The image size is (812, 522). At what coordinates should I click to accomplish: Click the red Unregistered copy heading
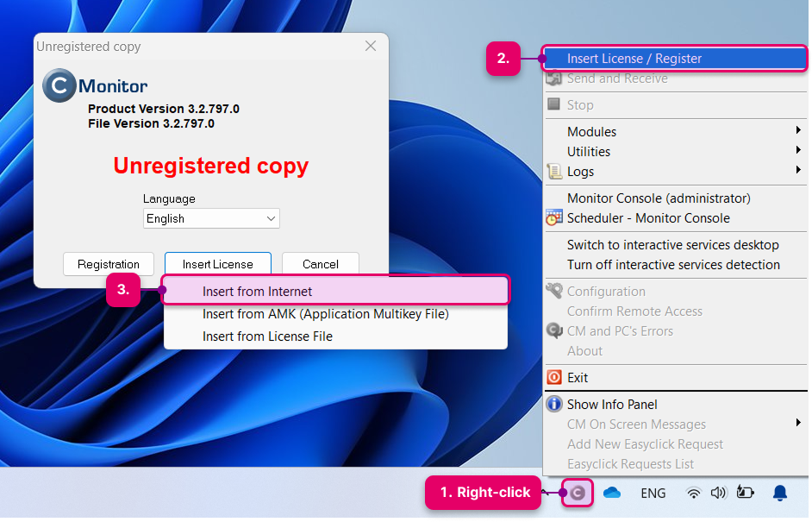211,166
